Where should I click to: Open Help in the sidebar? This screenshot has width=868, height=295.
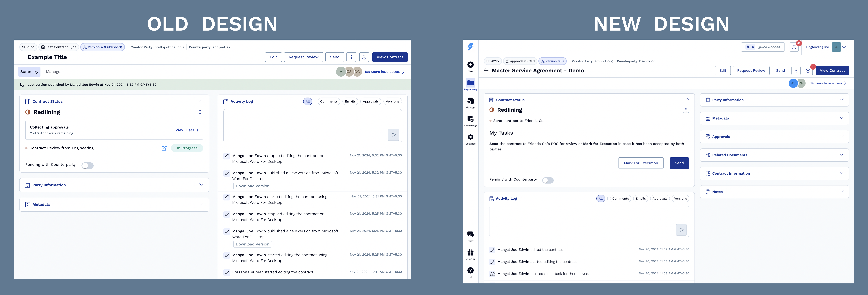pyautogui.click(x=470, y=273)
